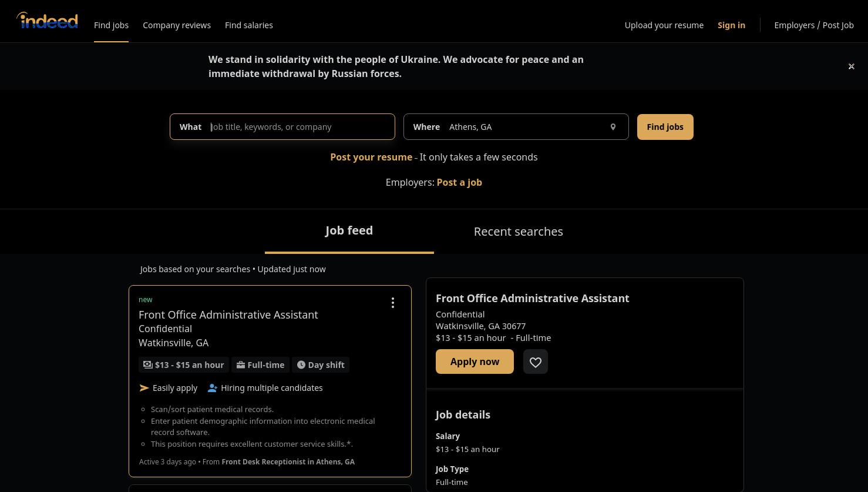Click Hiring multiple candidates text
Viewport: 868px width, 492px height.
click(272, 388)
